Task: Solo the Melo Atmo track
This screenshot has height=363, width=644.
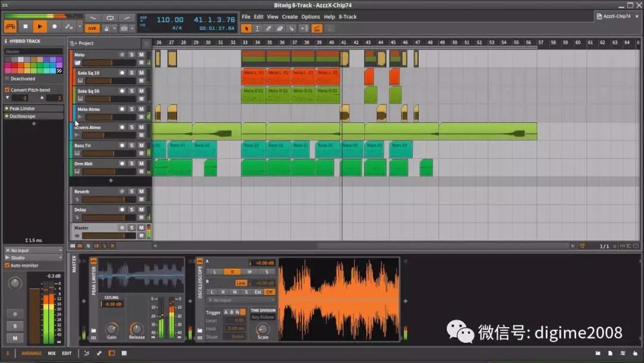Action: pos(131,109)
